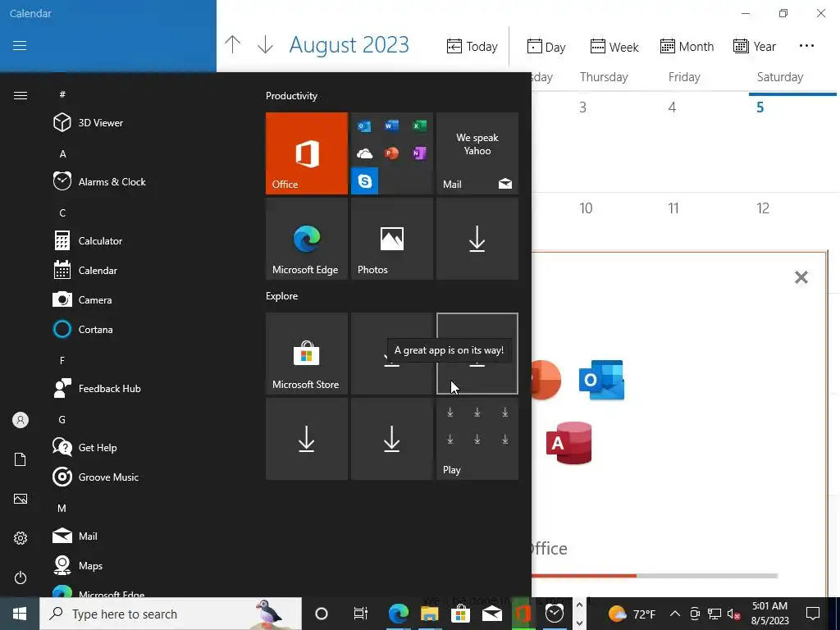Click the Power button in Start

pos(21,577)
